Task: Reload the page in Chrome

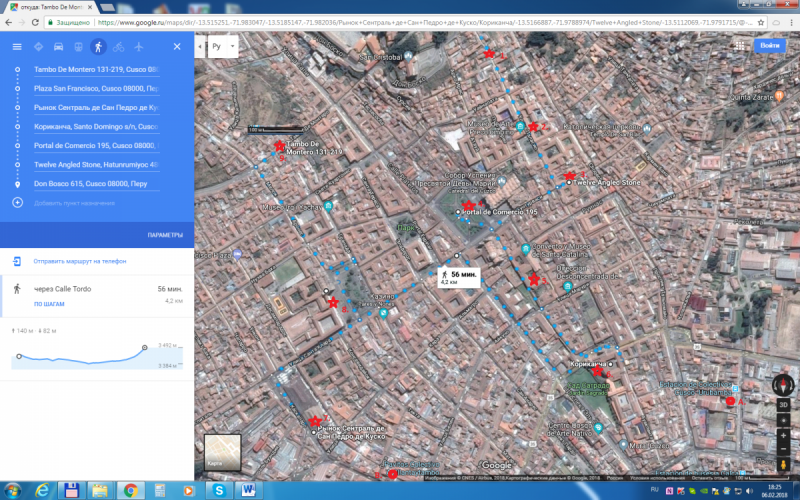Action: (35, 22)
